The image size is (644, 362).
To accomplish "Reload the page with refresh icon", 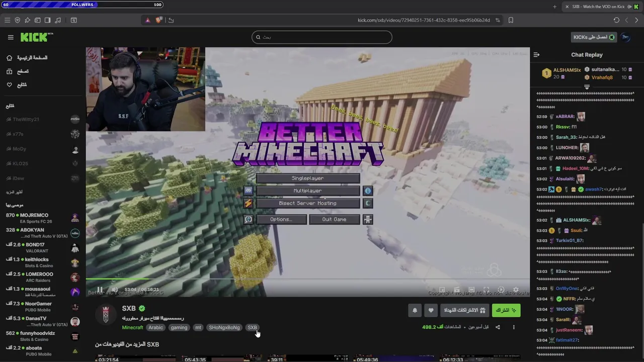I will pyautogui.click(x=616, y=20).
